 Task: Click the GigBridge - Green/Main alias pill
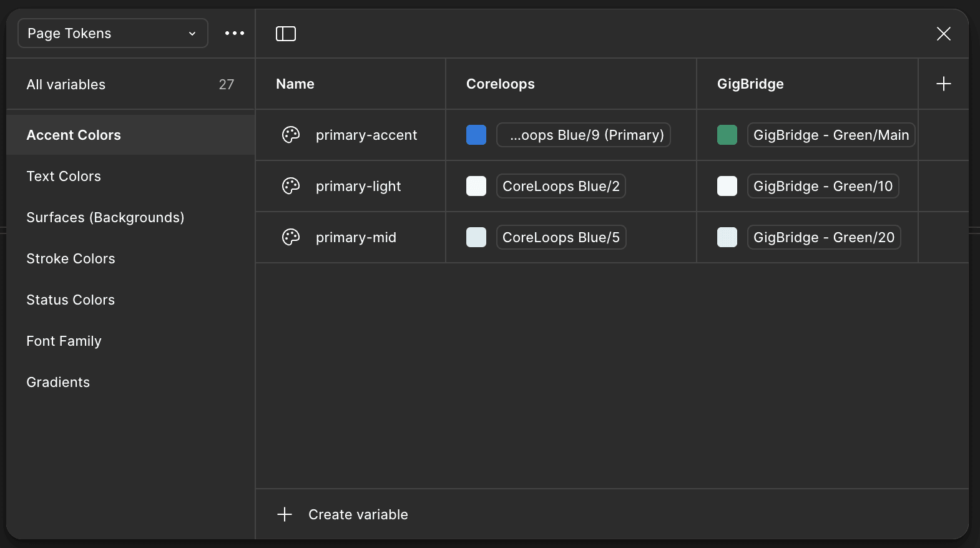831,135
